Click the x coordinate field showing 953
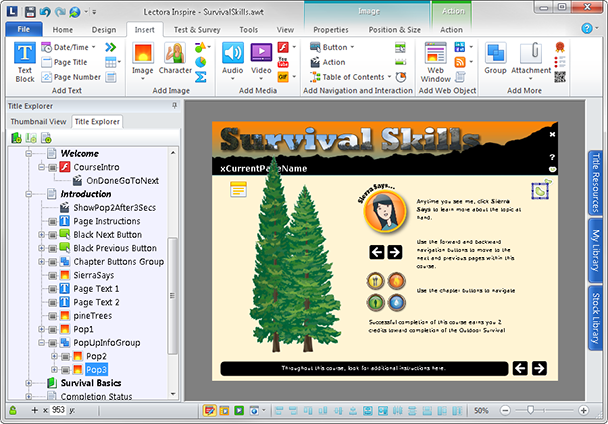The width and height of the screenshot is (608, 424). point(58,410)
